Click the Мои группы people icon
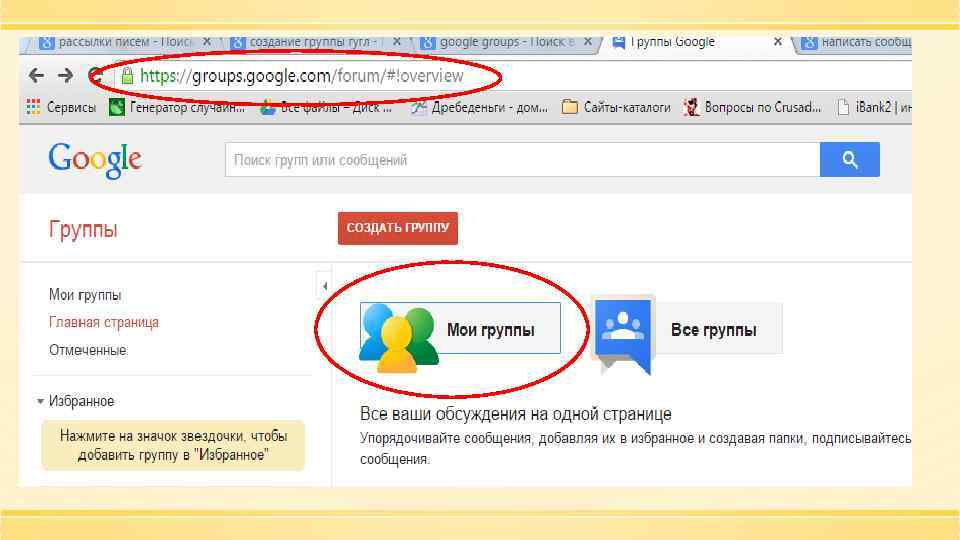The height and width of the screenshot is (540, 960). pos(398,338)
